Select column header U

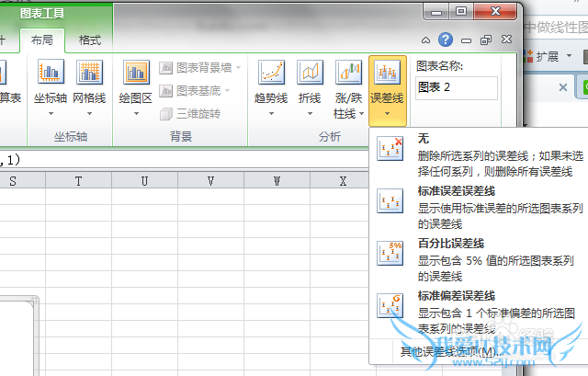[x=145, y=181]
